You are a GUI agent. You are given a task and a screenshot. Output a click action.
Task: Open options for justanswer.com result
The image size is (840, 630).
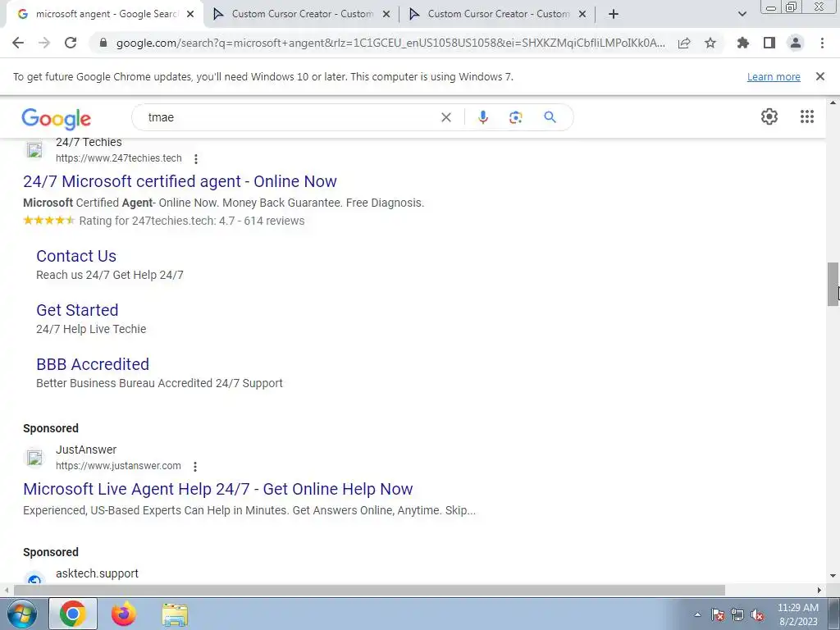click(195, 467)
